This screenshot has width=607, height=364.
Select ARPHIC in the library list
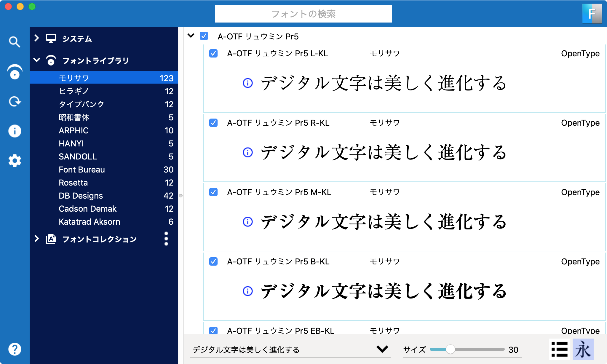[x=104, y=130]
